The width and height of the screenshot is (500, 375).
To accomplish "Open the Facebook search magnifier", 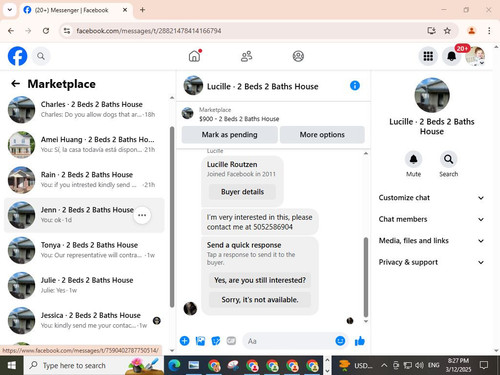I will [41, 56].
